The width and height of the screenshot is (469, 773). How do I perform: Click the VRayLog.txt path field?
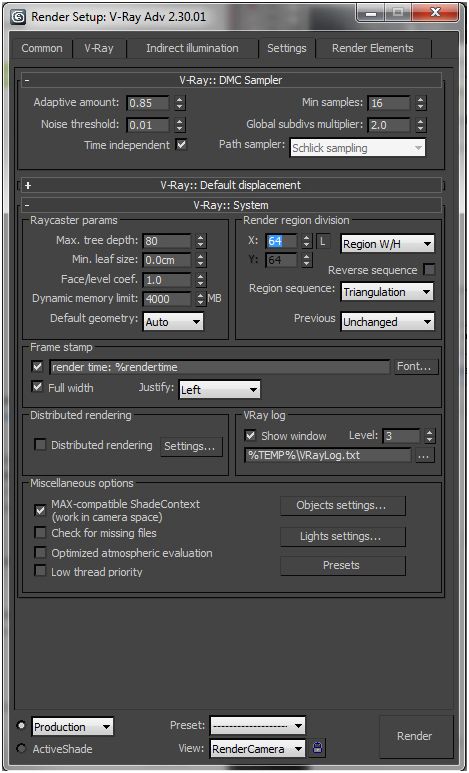click(x=328, y=455)
